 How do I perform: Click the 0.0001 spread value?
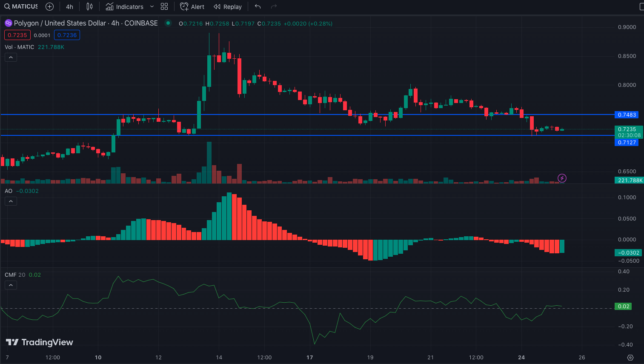coord(42,35)
